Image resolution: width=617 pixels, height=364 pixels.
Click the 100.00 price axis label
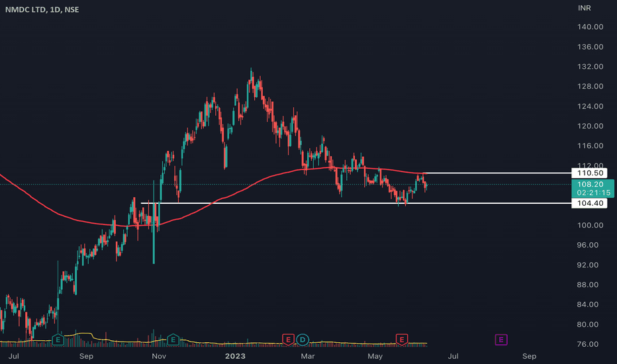[x=591, y=225]
